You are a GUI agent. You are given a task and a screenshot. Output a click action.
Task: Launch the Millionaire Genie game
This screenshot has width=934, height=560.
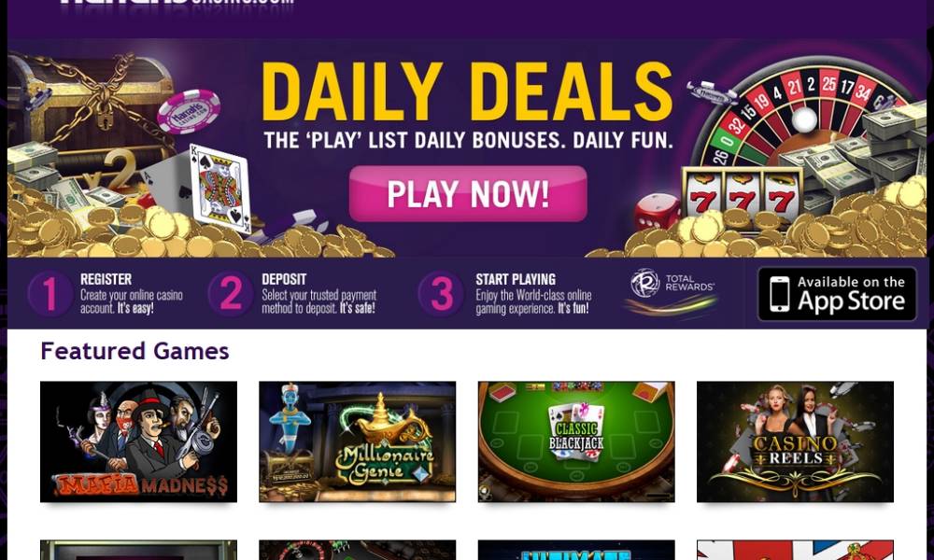tap(358, 441)
